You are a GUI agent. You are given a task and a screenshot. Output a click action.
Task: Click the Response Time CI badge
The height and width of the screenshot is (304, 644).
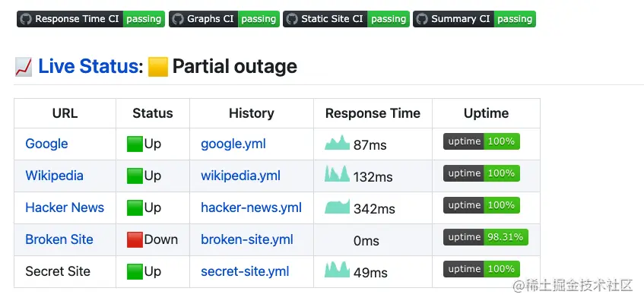pos(90,19)
